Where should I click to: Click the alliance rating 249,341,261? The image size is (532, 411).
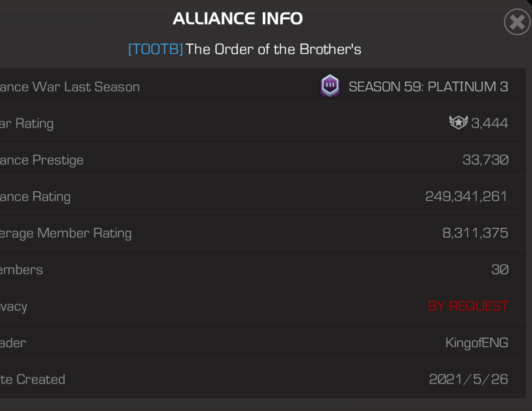coord(466,197)
